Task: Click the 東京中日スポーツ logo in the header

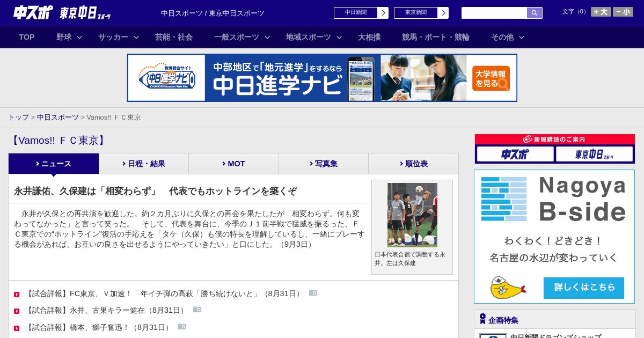Action: [85, 13]
